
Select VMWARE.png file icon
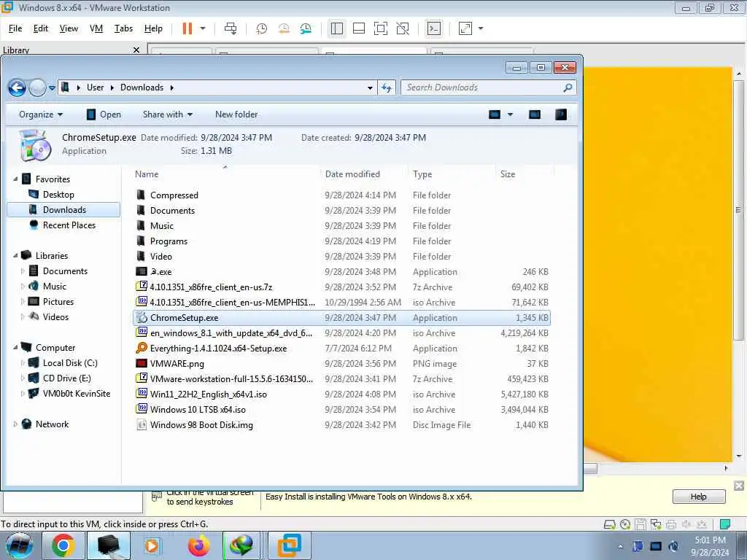(142, 363)
